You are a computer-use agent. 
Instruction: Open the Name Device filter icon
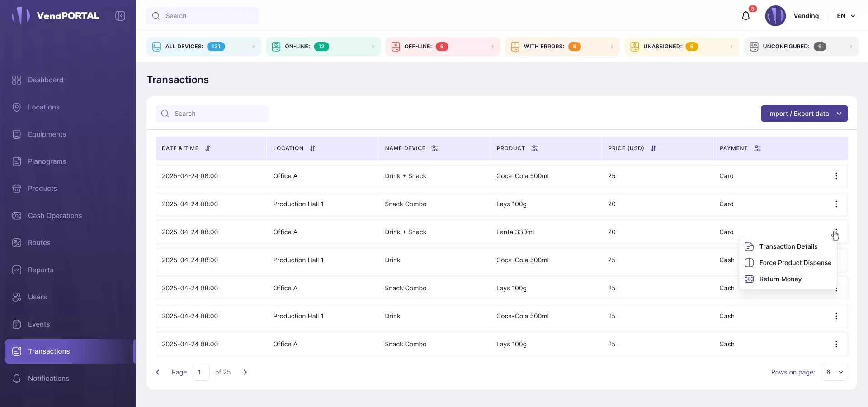tap(434, 148)
